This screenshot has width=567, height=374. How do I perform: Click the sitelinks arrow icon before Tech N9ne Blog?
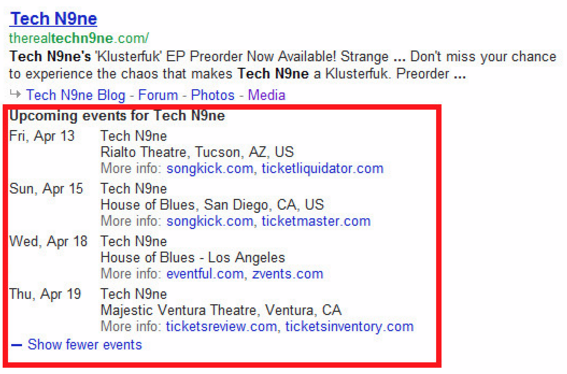15,94
